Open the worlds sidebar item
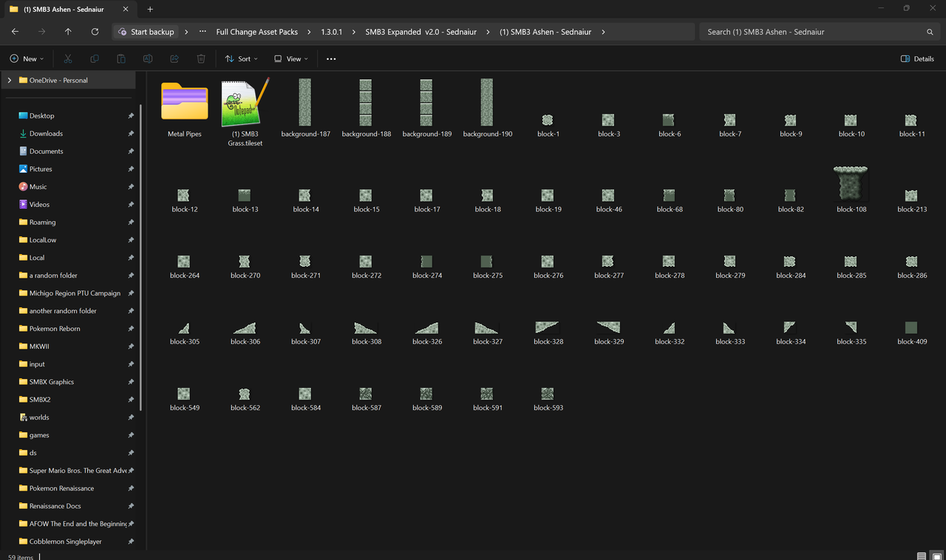This screenshot has height=560, width=946. pyautogui.click(x=38, y=417)
